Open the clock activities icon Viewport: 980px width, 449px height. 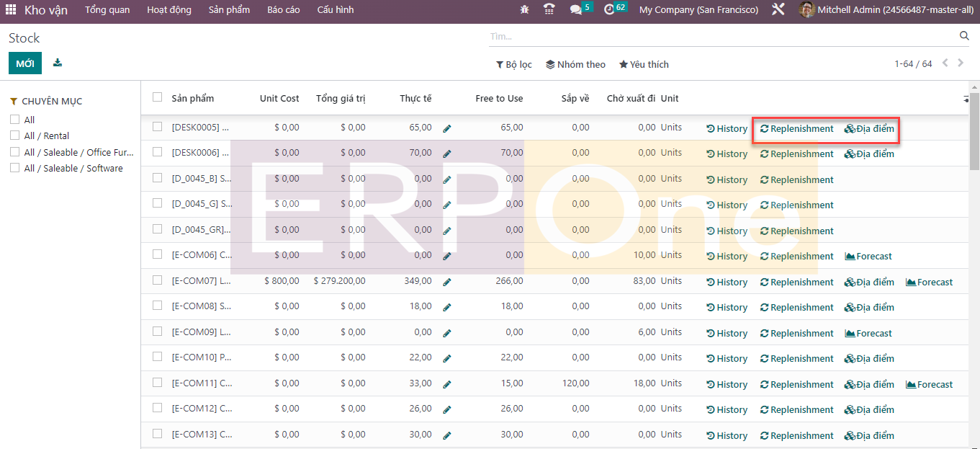click(609, 10)
